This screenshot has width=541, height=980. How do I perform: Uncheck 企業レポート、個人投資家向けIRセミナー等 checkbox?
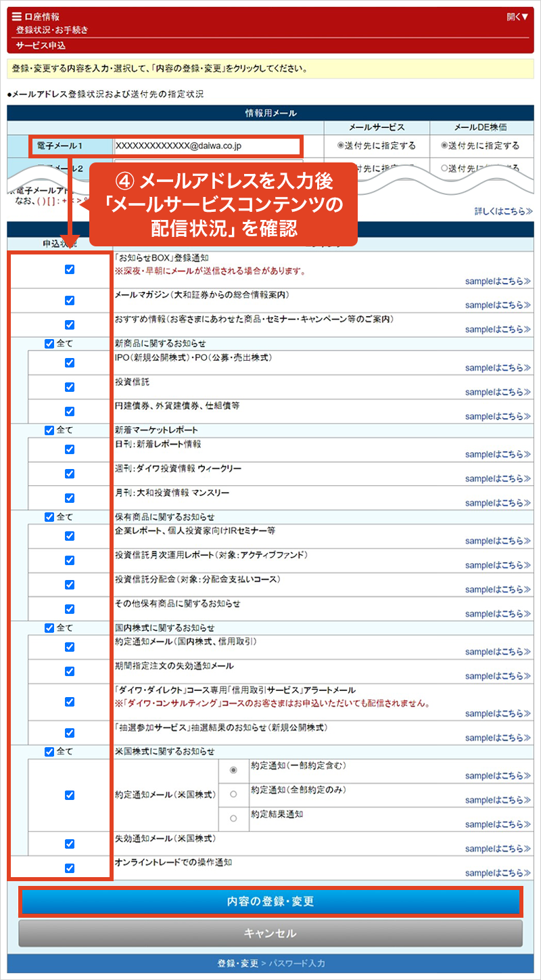69,535
